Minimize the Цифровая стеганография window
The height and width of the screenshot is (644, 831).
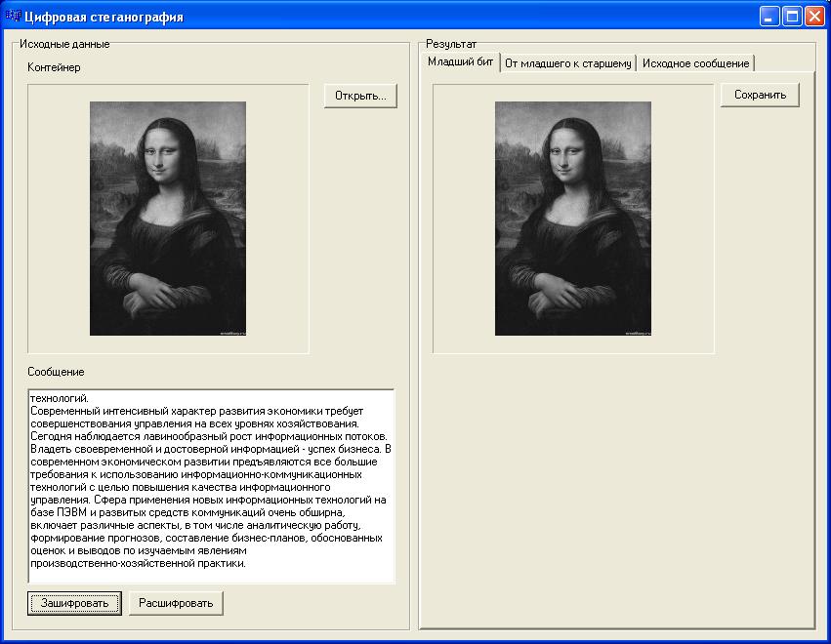point(769,17)
